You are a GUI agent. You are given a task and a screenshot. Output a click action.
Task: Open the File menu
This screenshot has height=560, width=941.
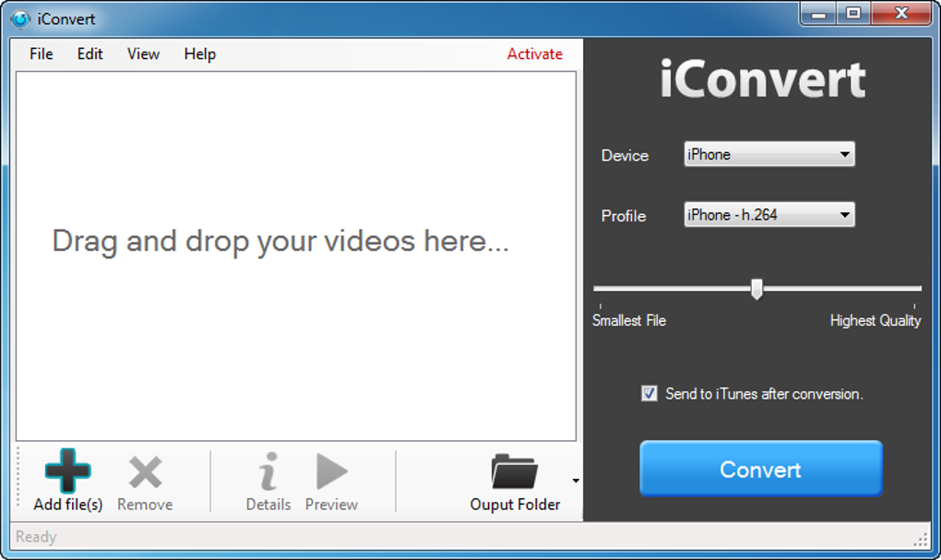(x=42, y=54)
